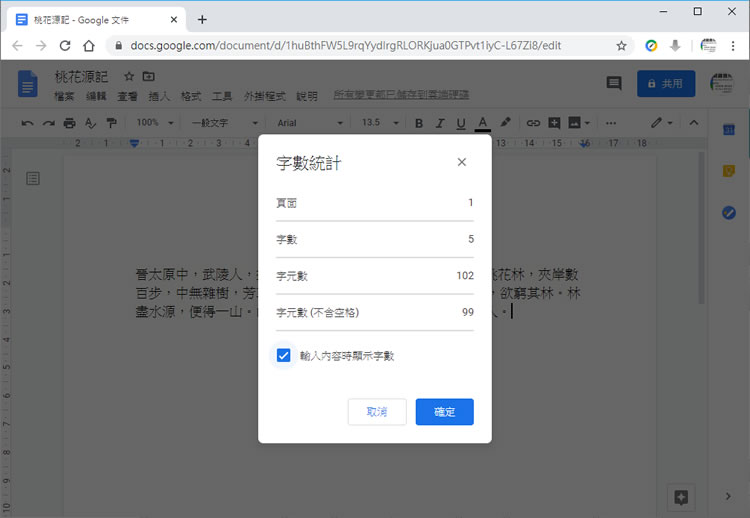Screen dimensions: 750x518
Task: Toggle Italic formatting
Action: pyautogui.click(x=440, y=123)
